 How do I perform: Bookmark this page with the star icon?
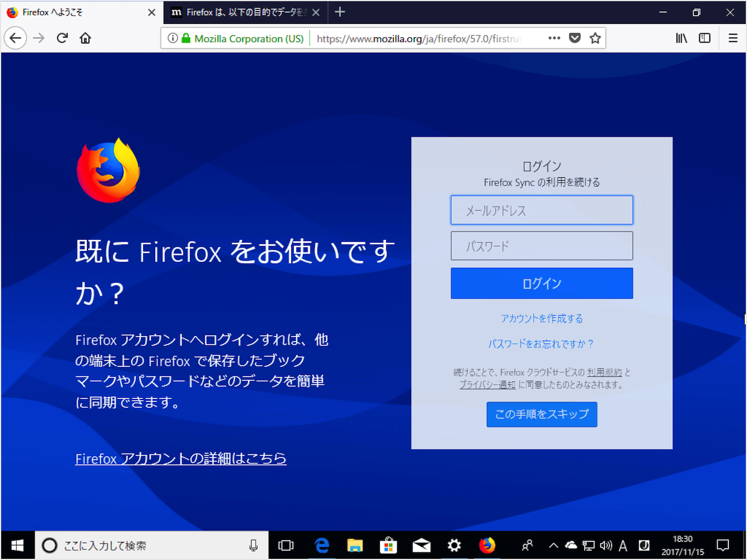tap(595, 38)
